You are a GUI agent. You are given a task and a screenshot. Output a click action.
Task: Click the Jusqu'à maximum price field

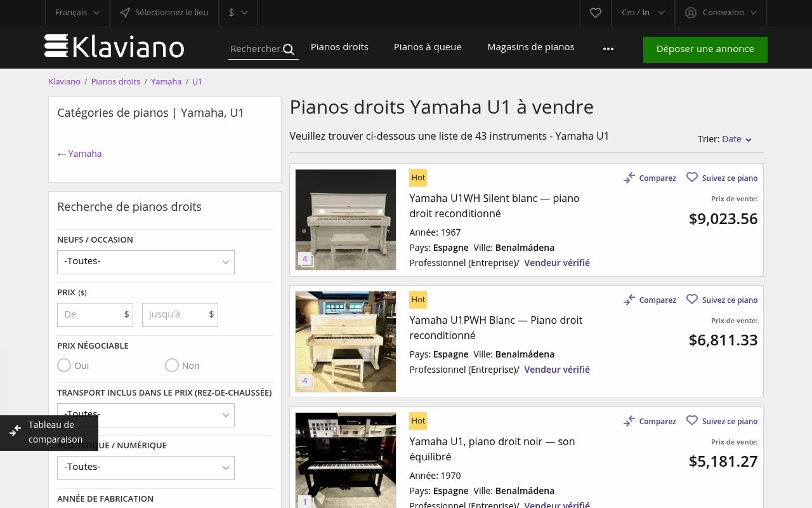point(180,315)
